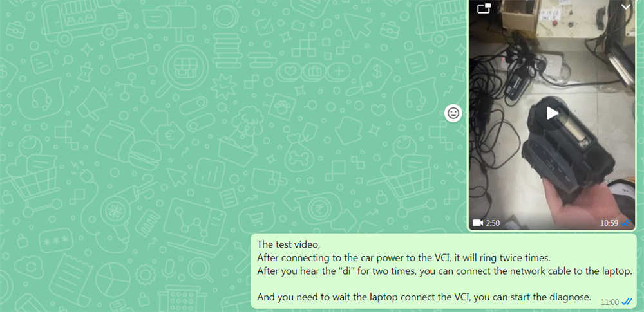644x312 pixels.
Task: Open emoji reaction picker beside video
Action: click(453, 113)
